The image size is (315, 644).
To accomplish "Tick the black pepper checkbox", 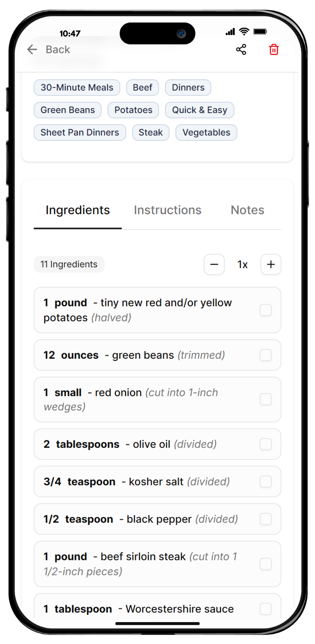I will pos(266,519).
